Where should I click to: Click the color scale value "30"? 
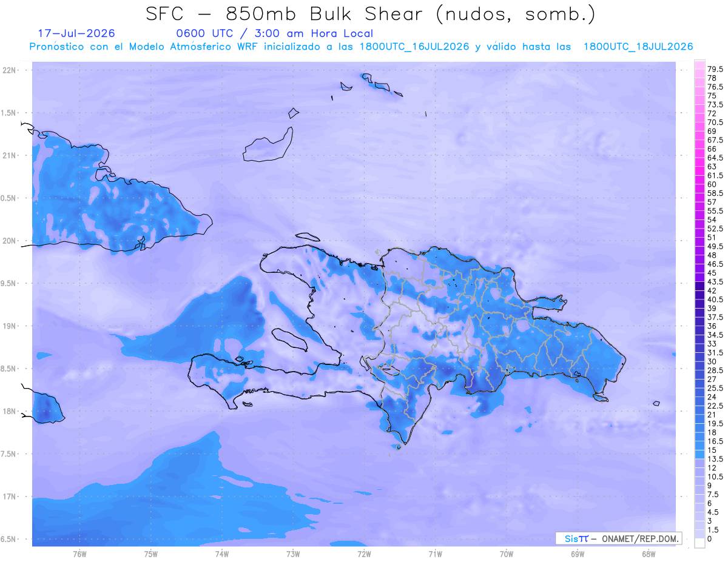point(712,361)
